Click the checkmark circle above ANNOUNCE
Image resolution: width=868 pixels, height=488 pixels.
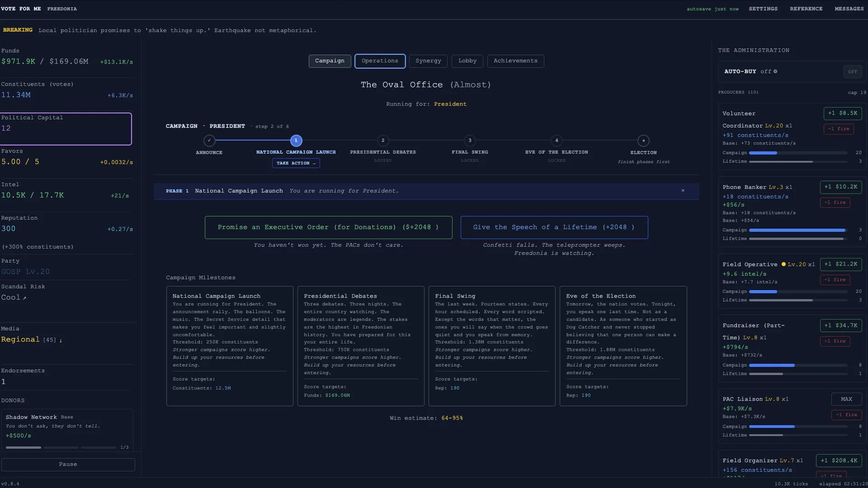point(209,141)
